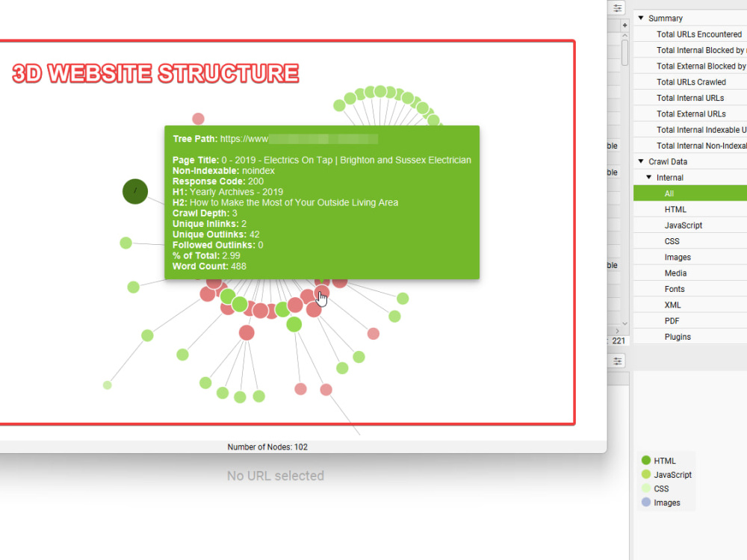Click the Images legend color dot
Image resolution: width=747 pixels, height=560 pixels.
646,502
